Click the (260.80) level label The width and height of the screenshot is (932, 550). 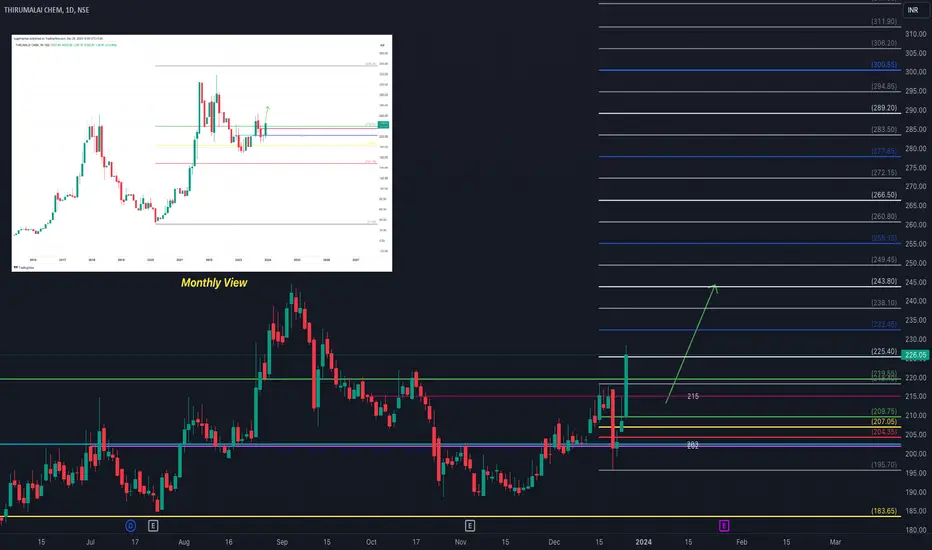point(884,216)
